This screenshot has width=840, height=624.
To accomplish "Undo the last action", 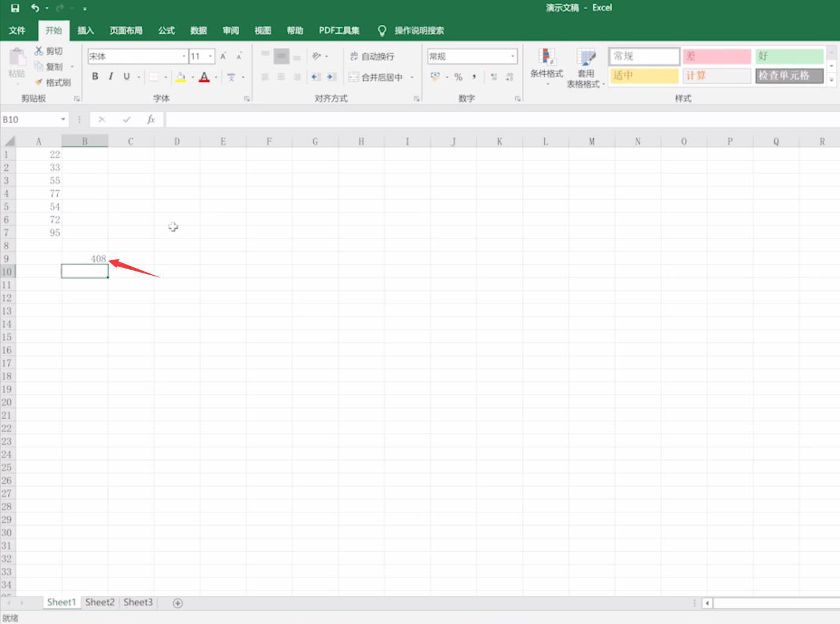I will (x=35, y=8).
